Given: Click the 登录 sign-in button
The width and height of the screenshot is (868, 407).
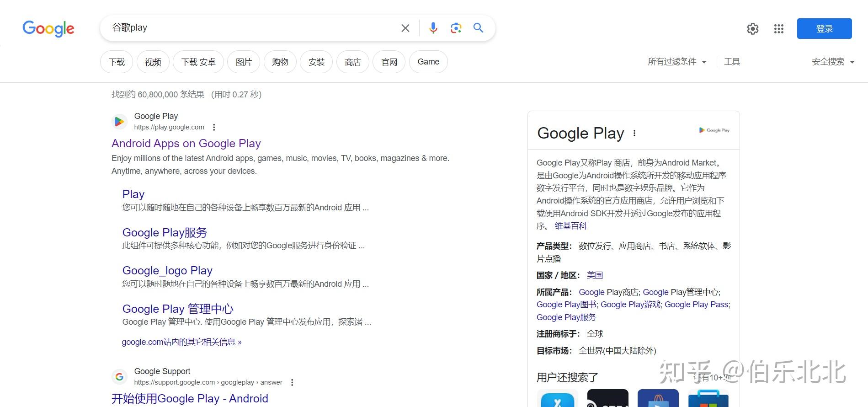Looking at the screenshot, I should coord(824,29).
